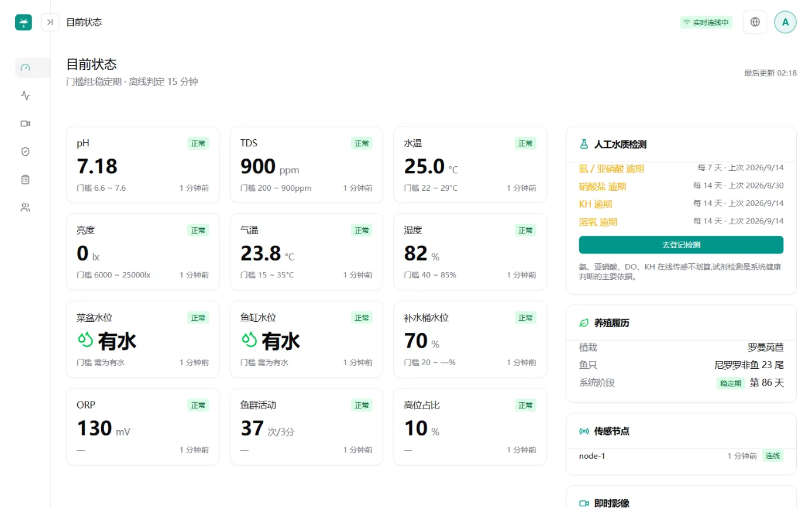Open the dashboard gauge sidebar icon
This screenshot has width=812, height=508.
coord(25,67)
